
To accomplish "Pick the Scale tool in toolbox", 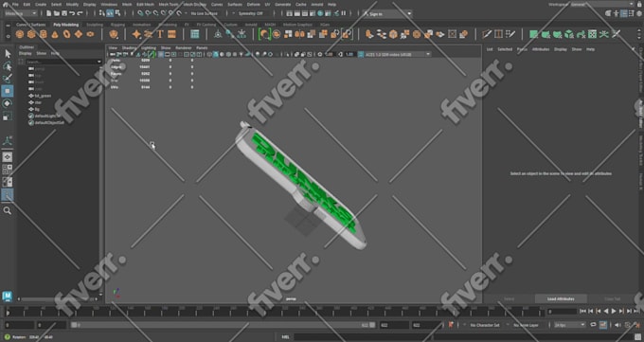I will pos(8,117).
